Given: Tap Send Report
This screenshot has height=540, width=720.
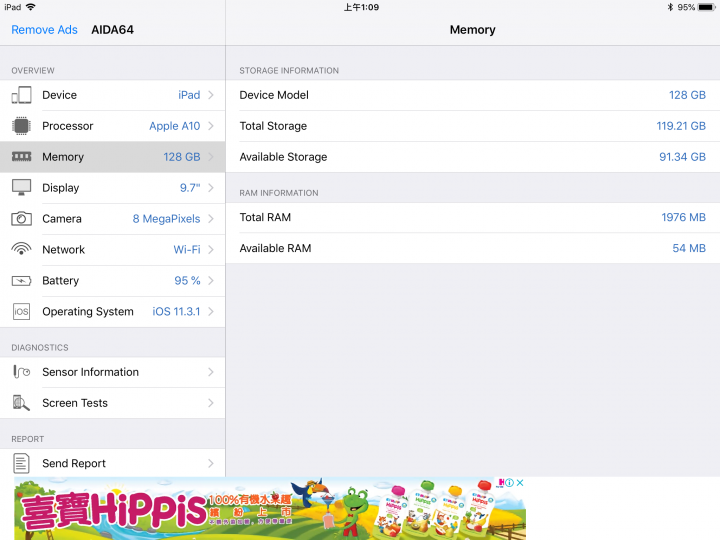Looking at the screenshot, I should click(x=112, y=463).
